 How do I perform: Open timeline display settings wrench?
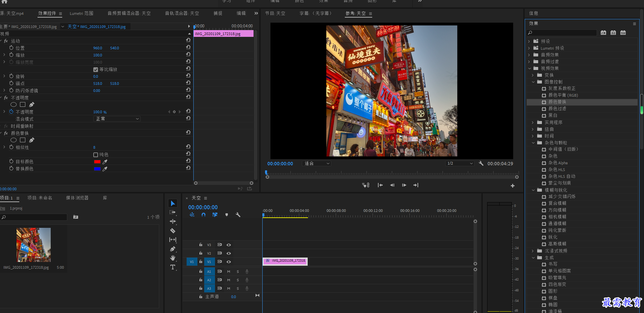[x=238, y=215]
